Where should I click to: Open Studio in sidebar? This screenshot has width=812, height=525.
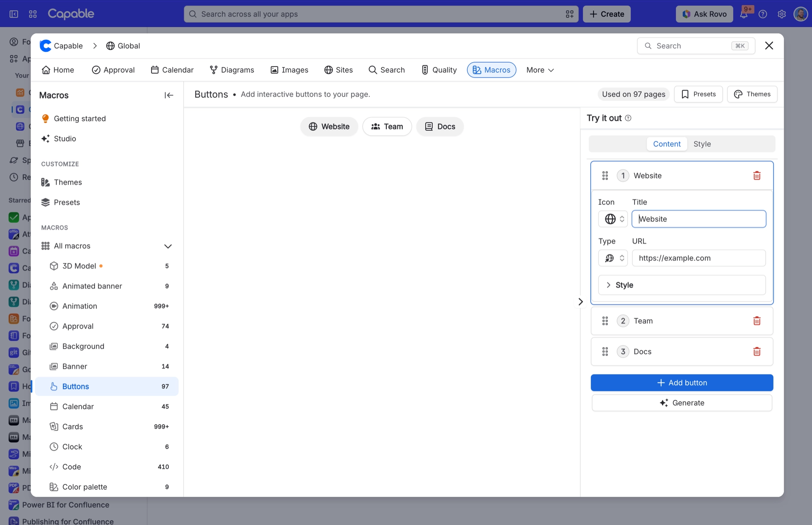point(107,139)
